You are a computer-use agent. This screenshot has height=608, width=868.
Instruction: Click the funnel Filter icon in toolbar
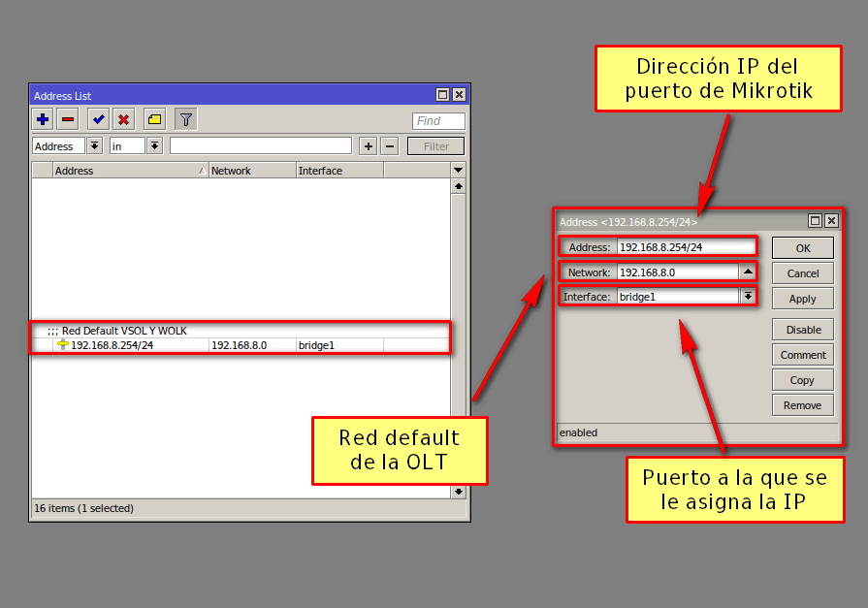tap(185, 119)
